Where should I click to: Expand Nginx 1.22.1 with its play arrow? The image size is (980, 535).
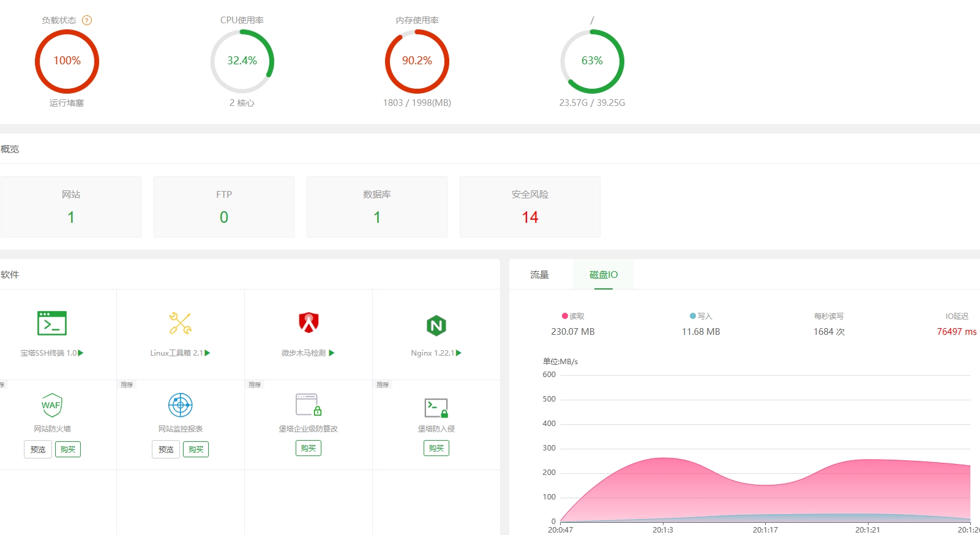click(459, 353)
